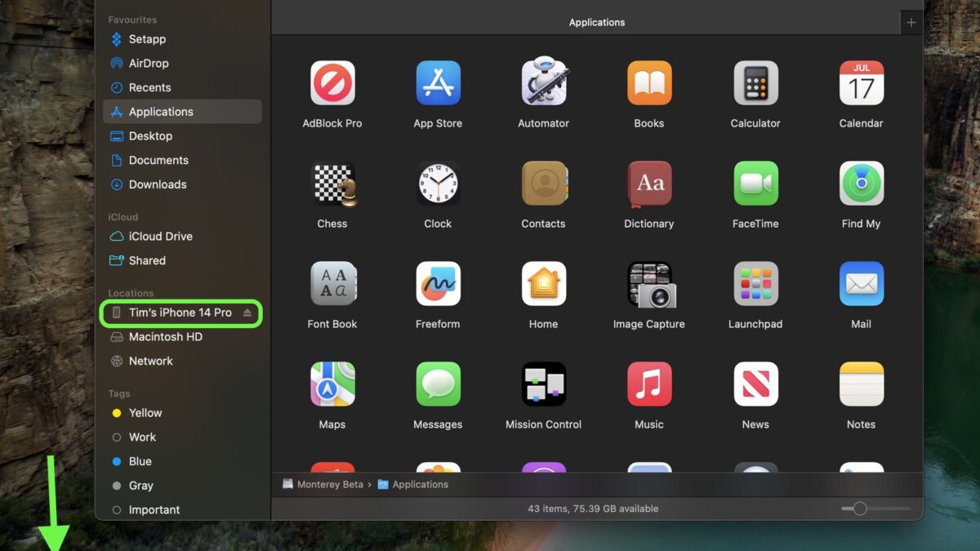Select Downloads in the sidebar

[158, 184]
